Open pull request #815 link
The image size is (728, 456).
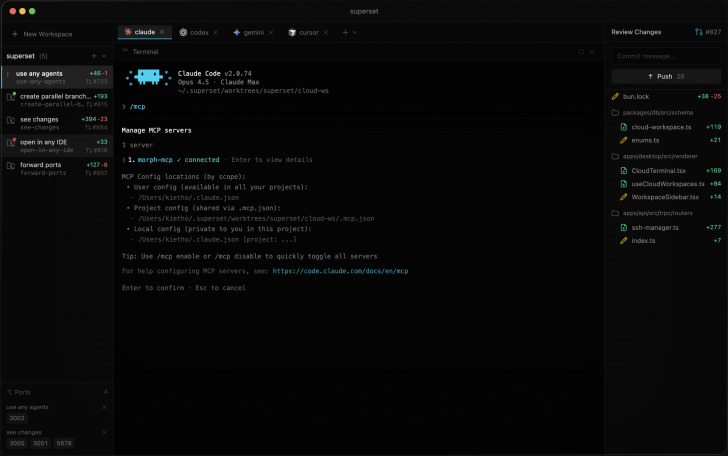(x=97, y=104)
